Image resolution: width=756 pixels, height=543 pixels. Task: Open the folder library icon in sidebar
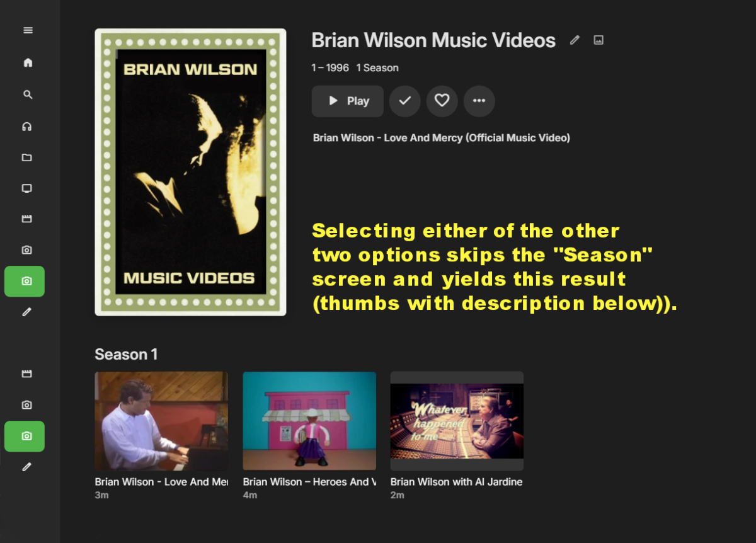click(26, 157)
